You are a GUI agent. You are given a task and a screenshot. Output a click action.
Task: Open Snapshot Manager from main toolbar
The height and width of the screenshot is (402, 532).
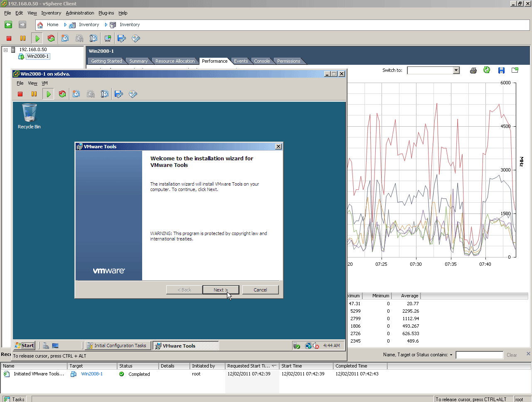pos(94,38)
